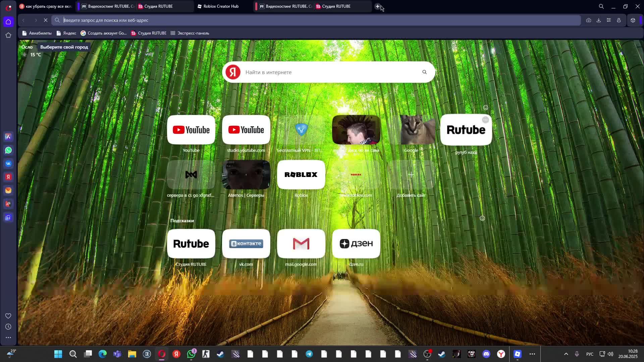The width and height of the screenshot is (644, 362).
Task: Open WhatsApp in the browser sidebar
Action: 8,150
